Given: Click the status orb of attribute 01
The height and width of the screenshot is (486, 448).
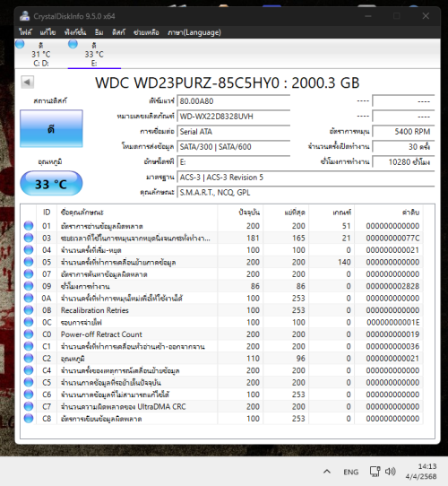Looking at the screenshot, I should tap(29, 226).
